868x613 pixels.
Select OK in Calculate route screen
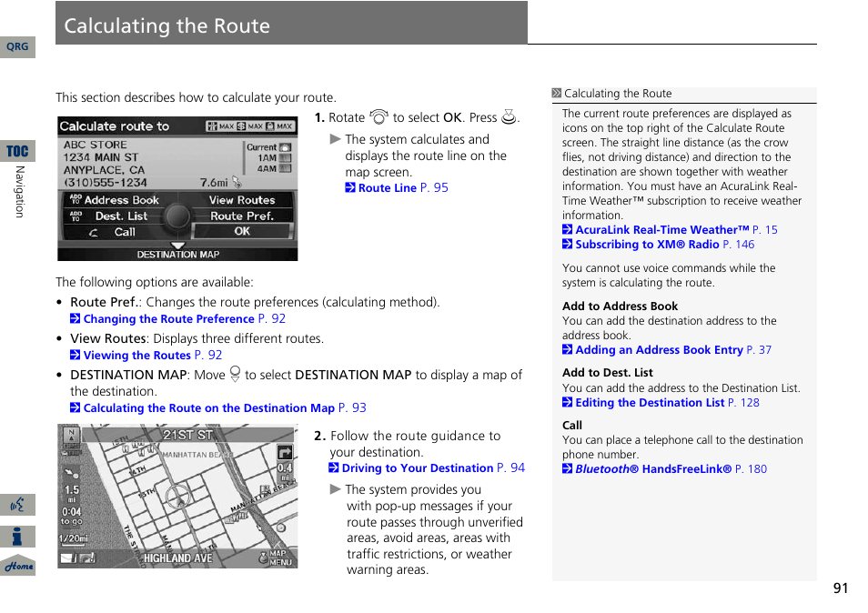pyautogui.click(x=242, y=231)
